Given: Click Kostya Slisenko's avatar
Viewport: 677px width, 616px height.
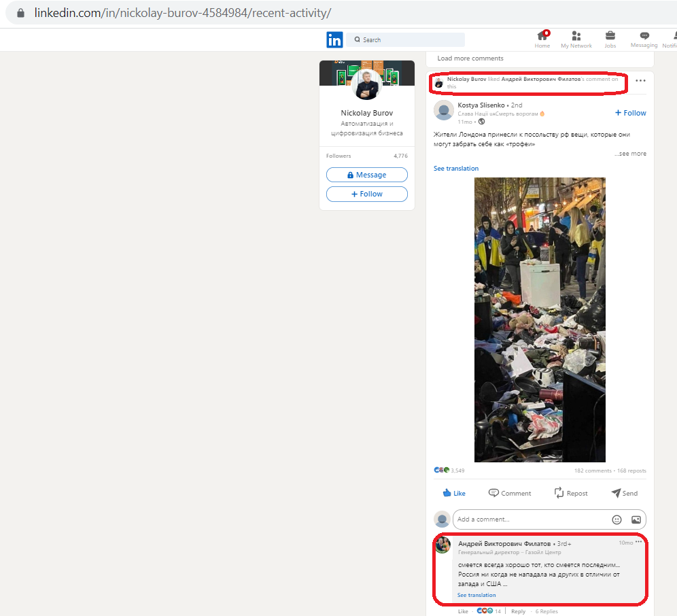Looking at the screenshot, I should [443, 110].
